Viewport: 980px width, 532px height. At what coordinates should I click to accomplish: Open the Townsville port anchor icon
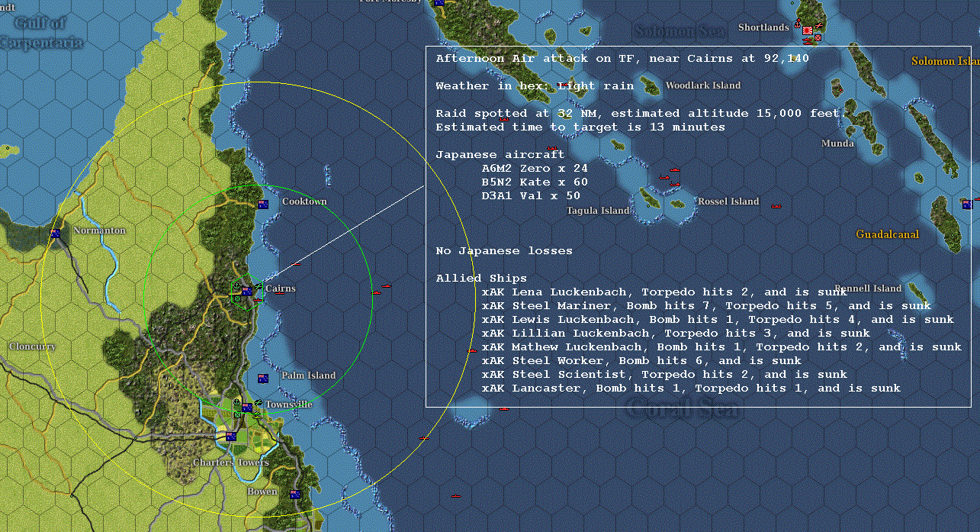coord(236,402)
